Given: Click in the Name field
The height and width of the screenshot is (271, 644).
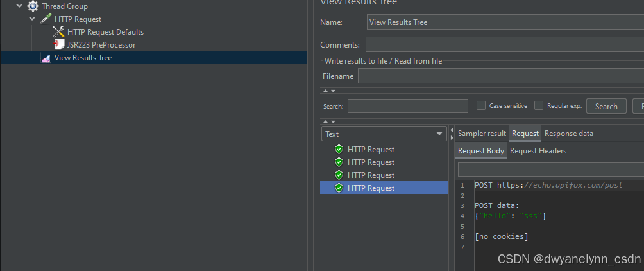Looking at the screenshot, I should coord(505,22).
